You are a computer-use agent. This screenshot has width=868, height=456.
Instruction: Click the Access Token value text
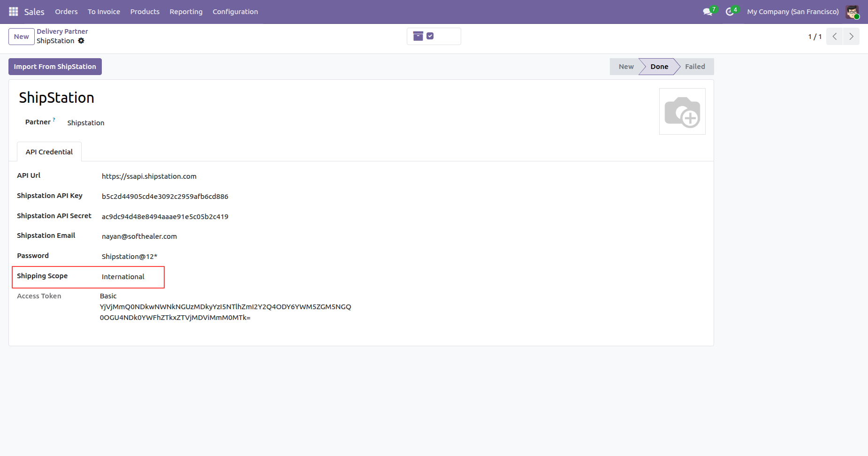click(x=225, y=307)
